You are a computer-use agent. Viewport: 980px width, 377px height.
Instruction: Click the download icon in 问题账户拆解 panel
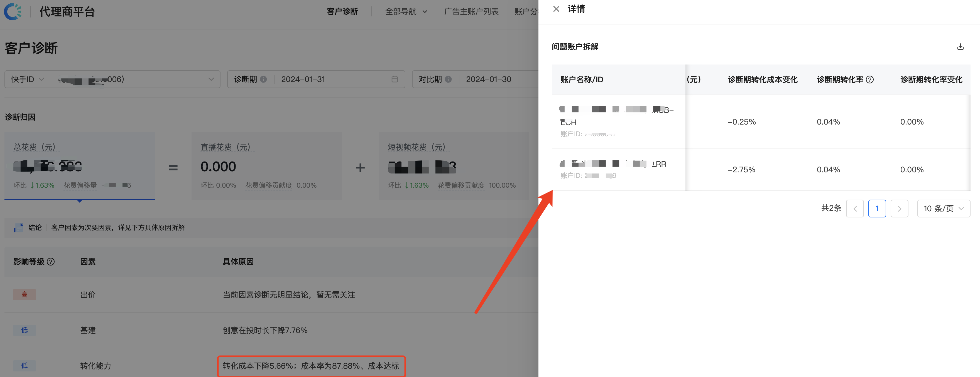coord(960,46)
